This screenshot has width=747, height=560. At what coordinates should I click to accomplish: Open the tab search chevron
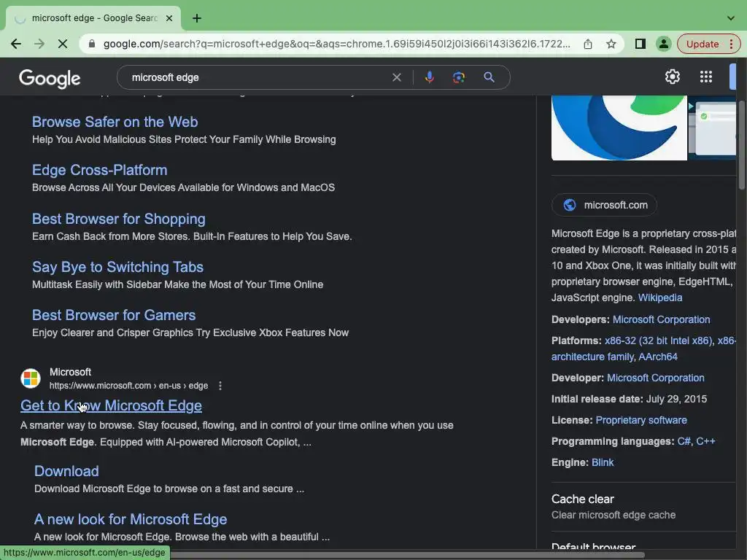(x=731, y=18)
